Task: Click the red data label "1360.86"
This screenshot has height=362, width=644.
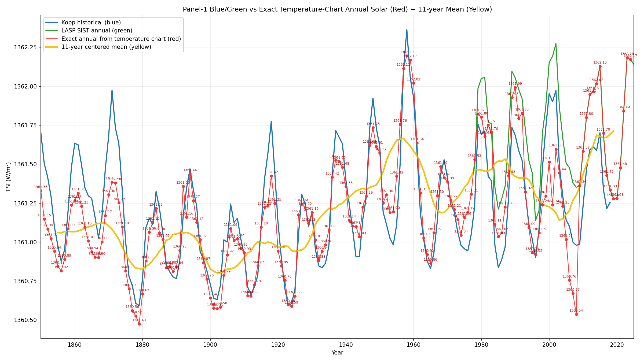Action: pos(430,260)
